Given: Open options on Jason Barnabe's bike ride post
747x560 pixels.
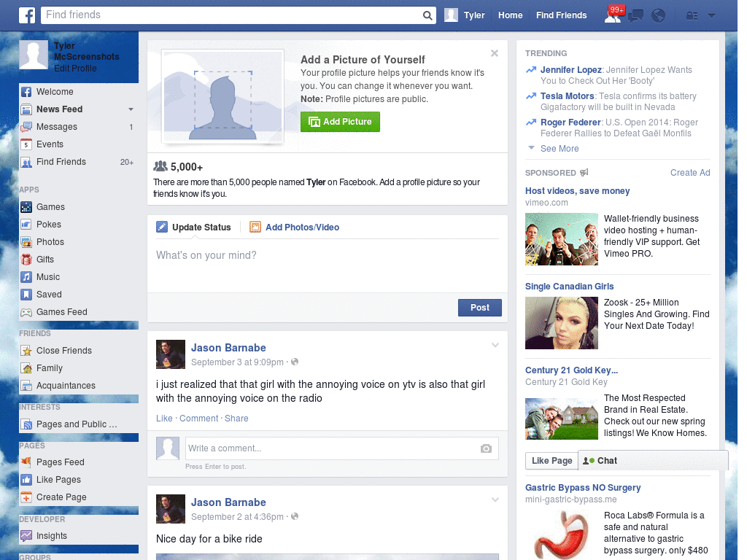Looking at the screenshot, I should pos(495,499).
